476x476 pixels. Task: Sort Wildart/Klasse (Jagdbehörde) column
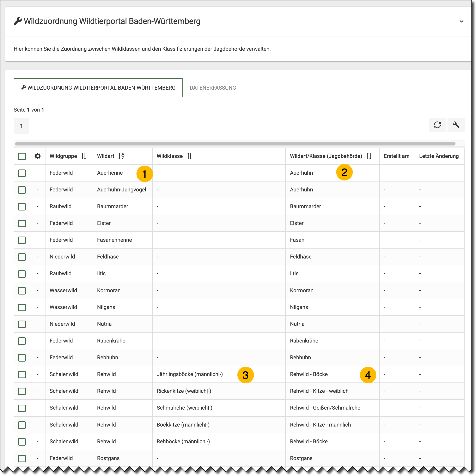pos(369,156)
